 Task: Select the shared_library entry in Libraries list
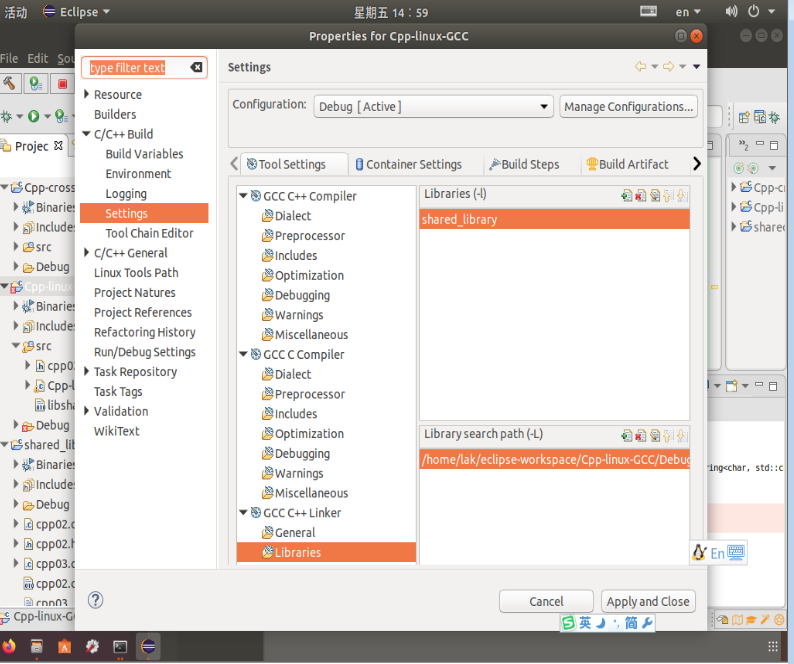coord(554,219)
